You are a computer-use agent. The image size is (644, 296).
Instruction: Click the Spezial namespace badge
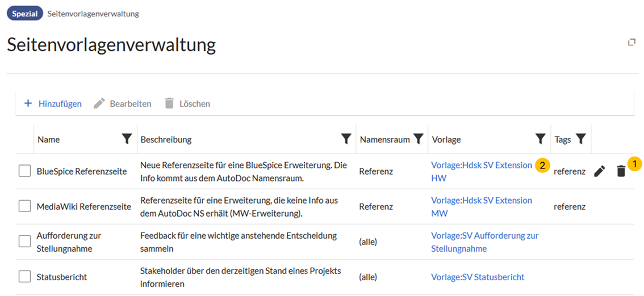tap(25, 14)
